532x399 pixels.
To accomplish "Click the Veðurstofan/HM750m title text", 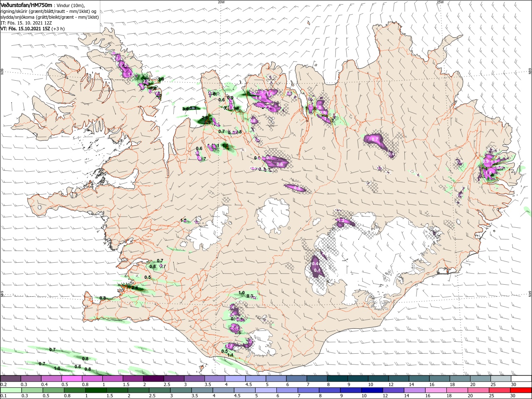I will click(x=26, y=5).
